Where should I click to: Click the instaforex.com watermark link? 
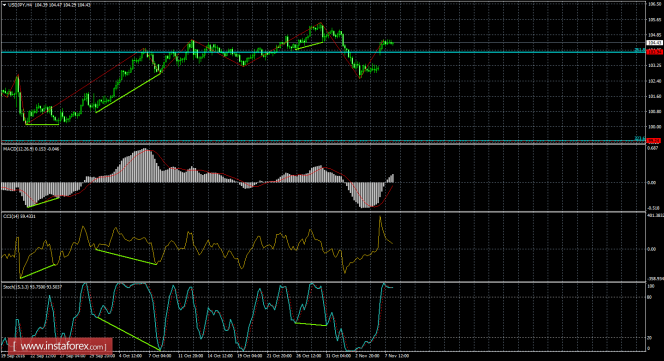[59, 347]
